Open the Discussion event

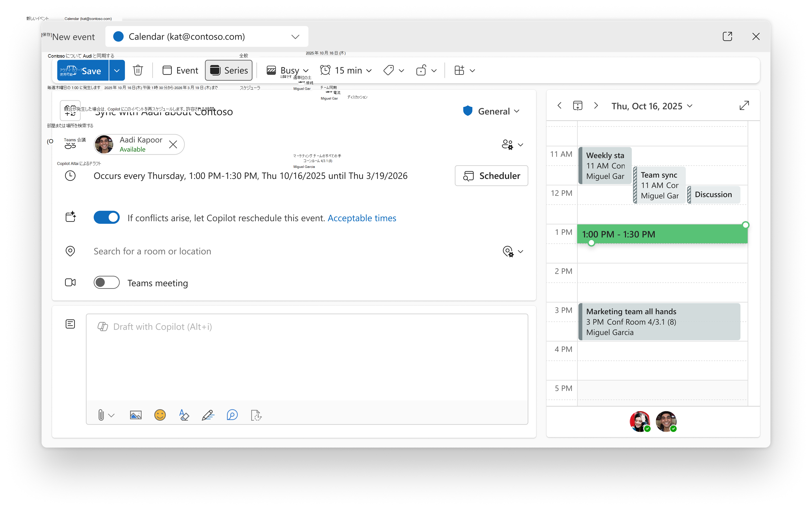pos(713,195)
